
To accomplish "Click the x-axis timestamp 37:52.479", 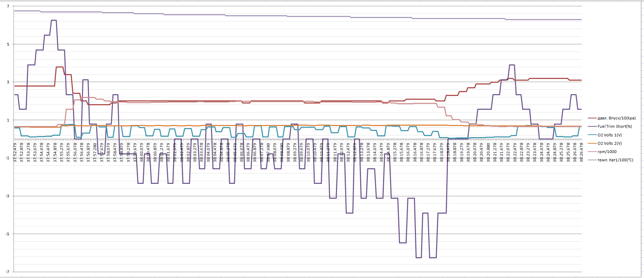I will click(x=15, y=153).
